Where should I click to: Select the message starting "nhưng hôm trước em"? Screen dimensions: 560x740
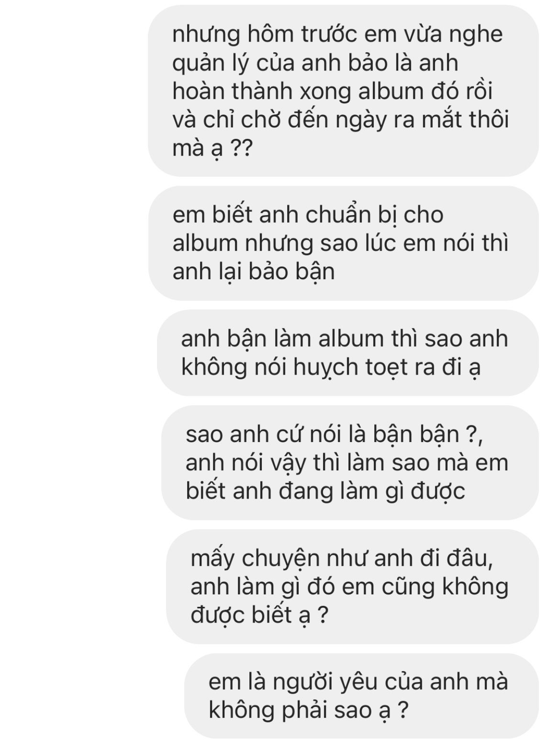[x=343, y=91]
